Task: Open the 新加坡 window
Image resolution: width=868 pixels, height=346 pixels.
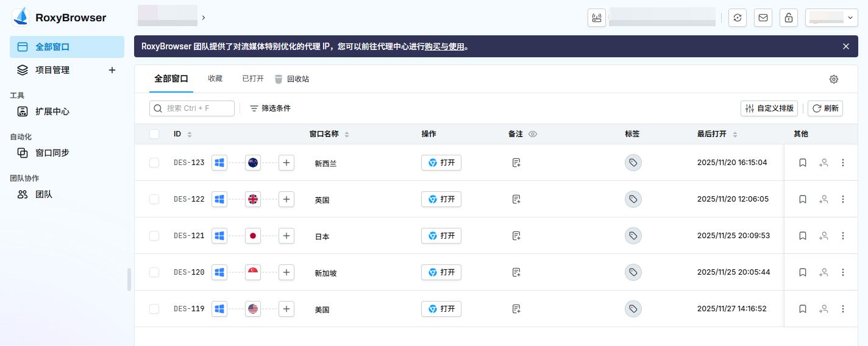Action: click(x=441, y=272)
